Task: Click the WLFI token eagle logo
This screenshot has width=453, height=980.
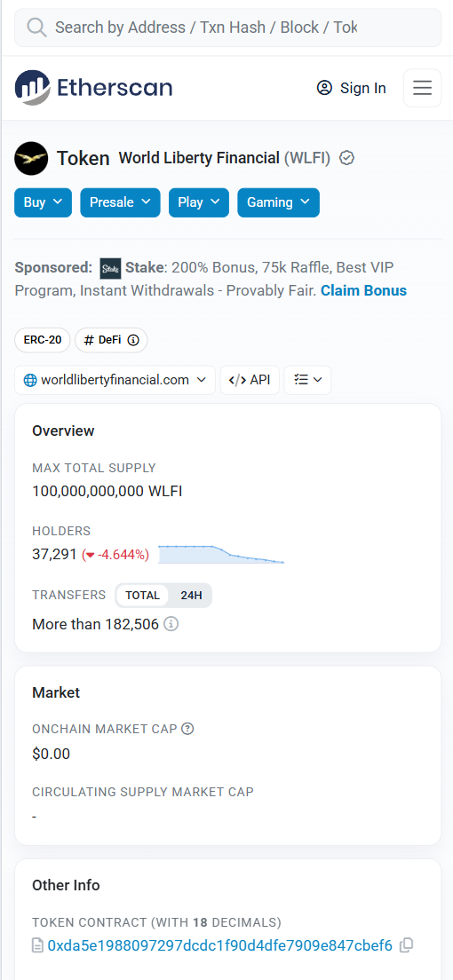Action: point(31,158)
